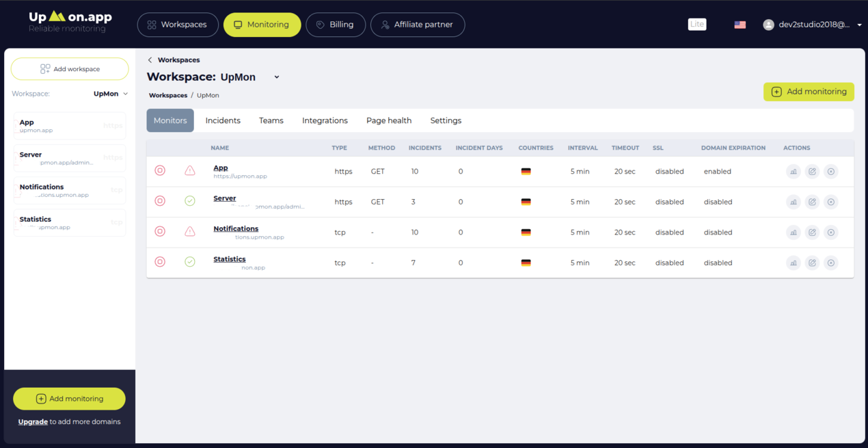Click Workspaces in the breadcrumb
868x448 pixels.
pyautogui.click(x=168, y=96)
